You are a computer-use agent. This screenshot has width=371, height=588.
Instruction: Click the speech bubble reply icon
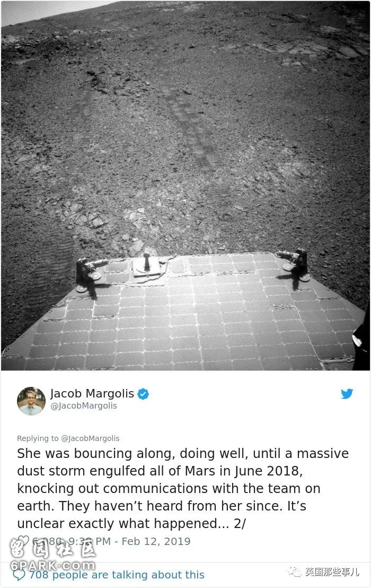[19, 575]
